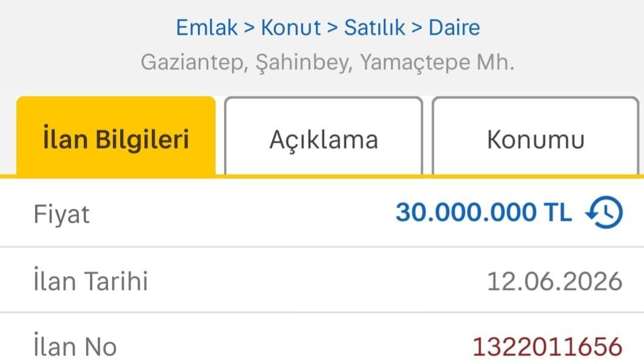Click the İlan Tarihi label
This screenshot has width=644, height=364.
pyautogui.click(x=91, y=280)
